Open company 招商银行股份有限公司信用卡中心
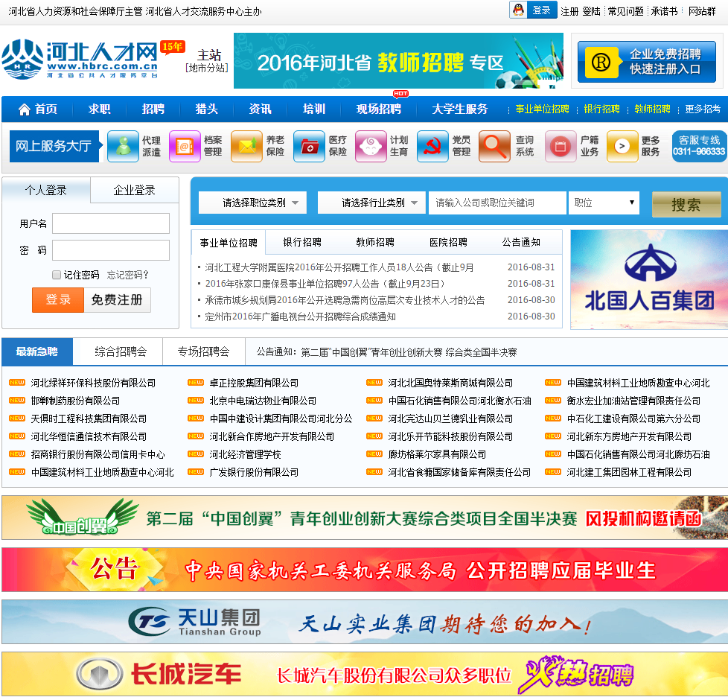This screenshot has height=700, width=728. point(98,454)
